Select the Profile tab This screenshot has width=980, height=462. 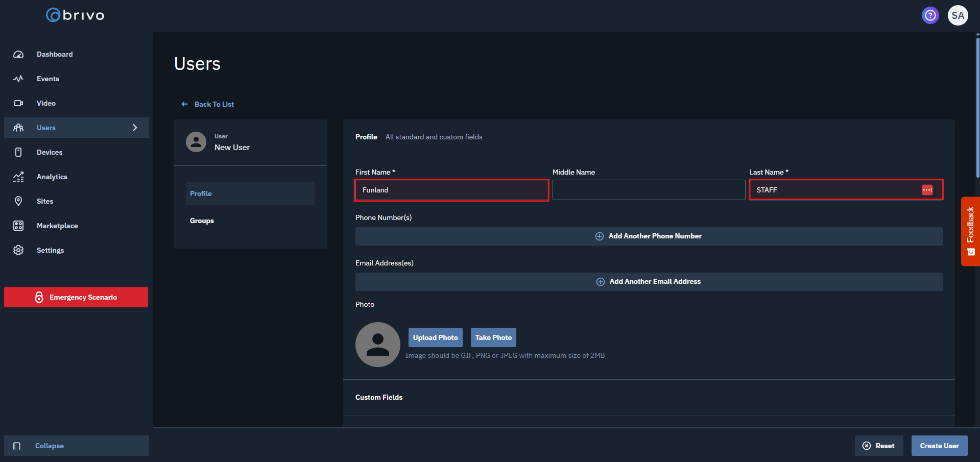(x=201, y=193)
